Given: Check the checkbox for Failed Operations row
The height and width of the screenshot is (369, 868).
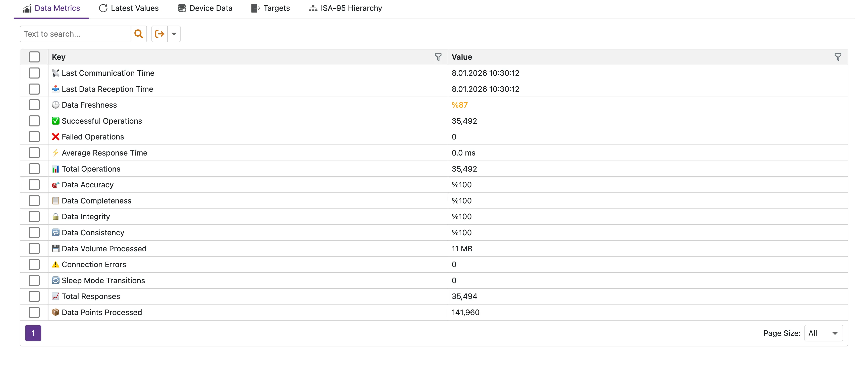Looking at the screenshot, I should pyautogui.click(x=34, y=137).
